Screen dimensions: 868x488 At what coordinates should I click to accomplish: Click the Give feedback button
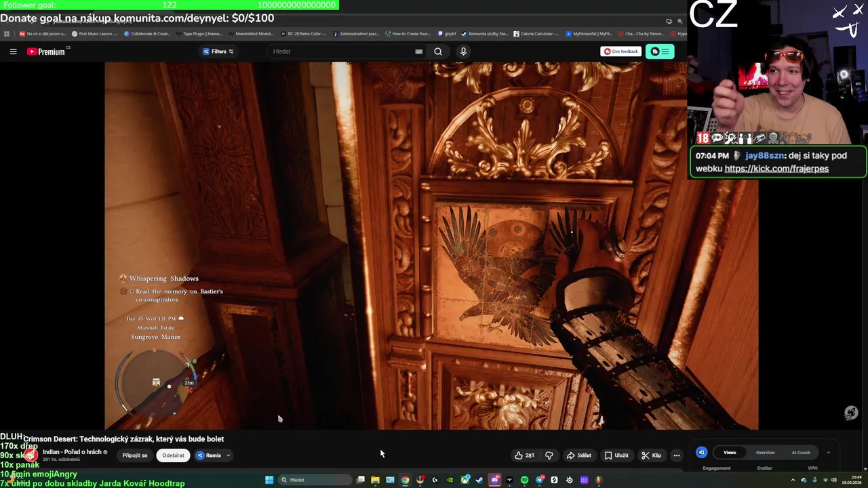tap(620, 52)
